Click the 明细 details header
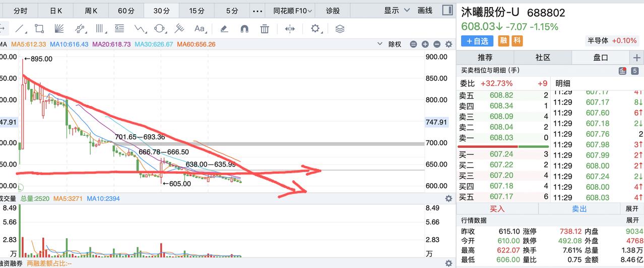 [563, 83]
